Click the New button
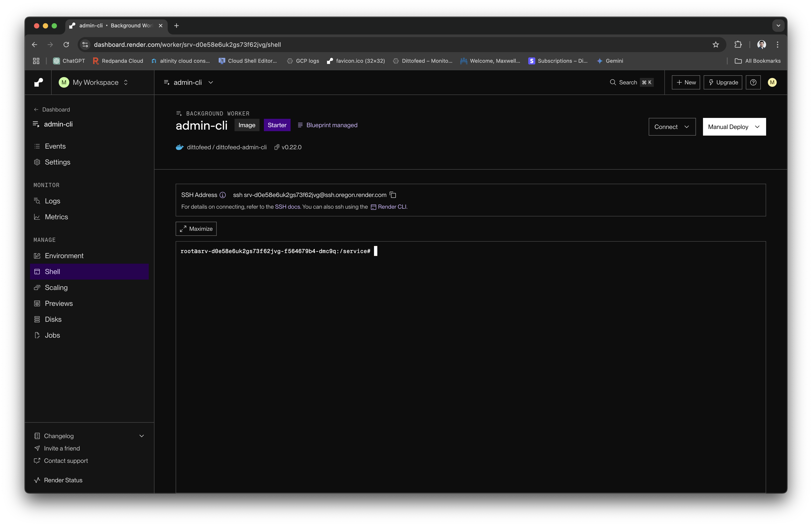Screen dimensions: 812x526 click(686, 82)
